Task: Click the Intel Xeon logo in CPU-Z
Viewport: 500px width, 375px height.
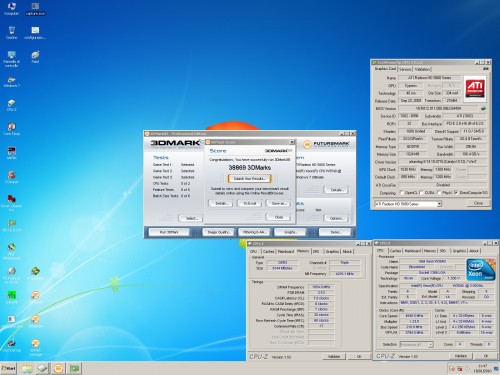Action: [480, 269]
